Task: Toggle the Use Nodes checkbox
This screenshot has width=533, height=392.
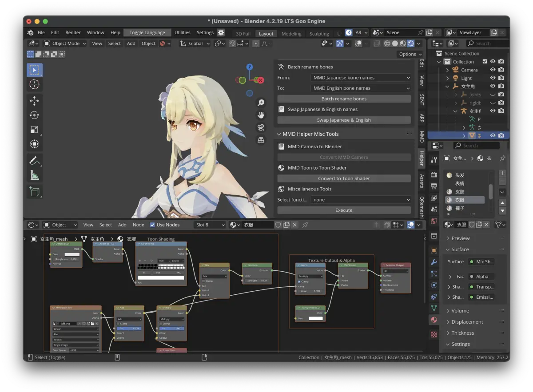Action: (153, 225)
